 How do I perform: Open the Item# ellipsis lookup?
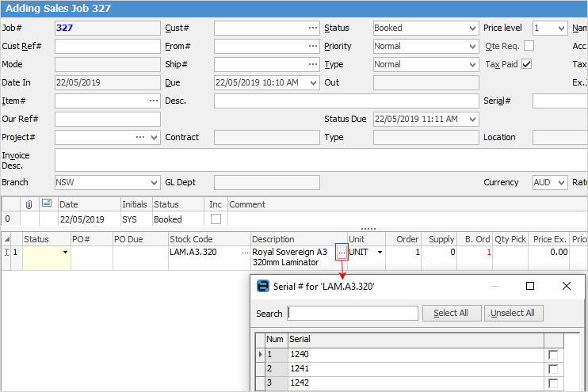pyautogui.click(x=154, y=101)
